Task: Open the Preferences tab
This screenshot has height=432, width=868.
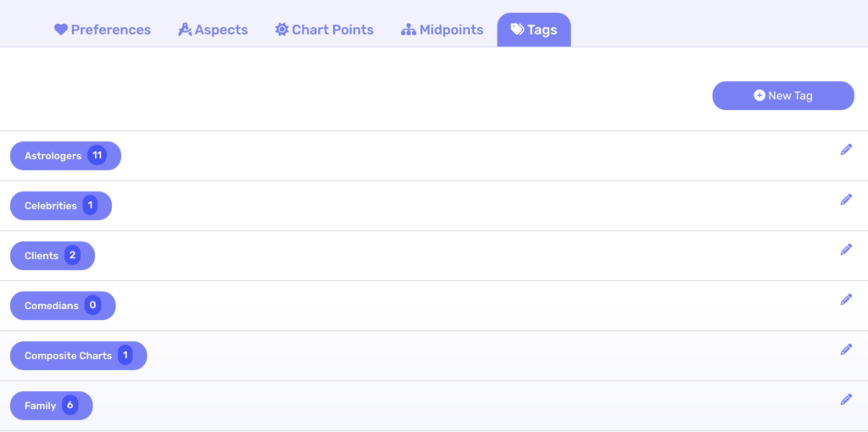Action: [x=103, y=30]
